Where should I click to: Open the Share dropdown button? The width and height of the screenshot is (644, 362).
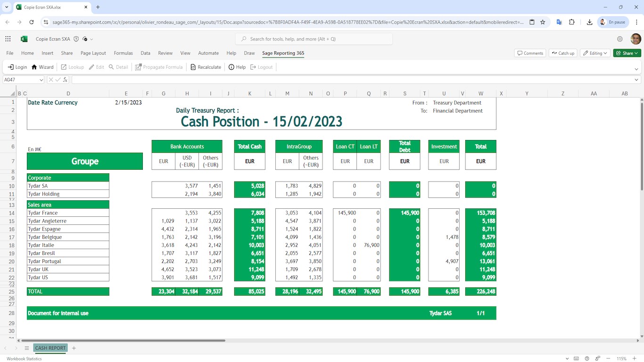point(627,53)
